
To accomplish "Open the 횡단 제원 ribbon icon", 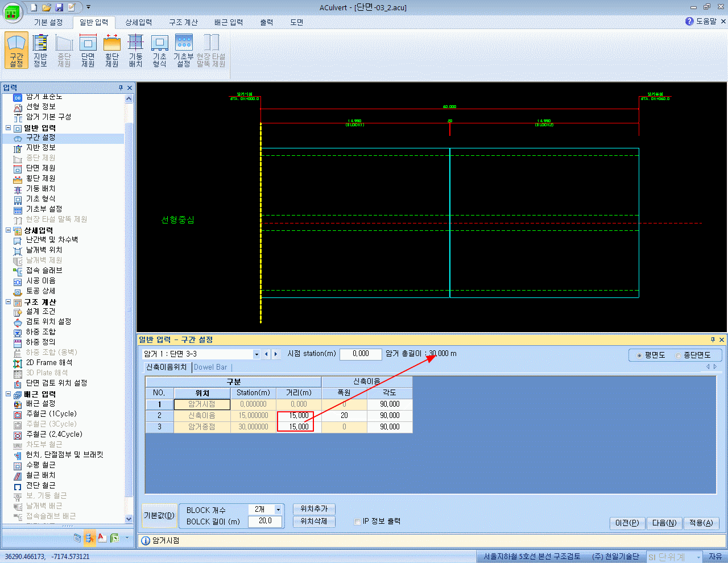I will point(112,51).
